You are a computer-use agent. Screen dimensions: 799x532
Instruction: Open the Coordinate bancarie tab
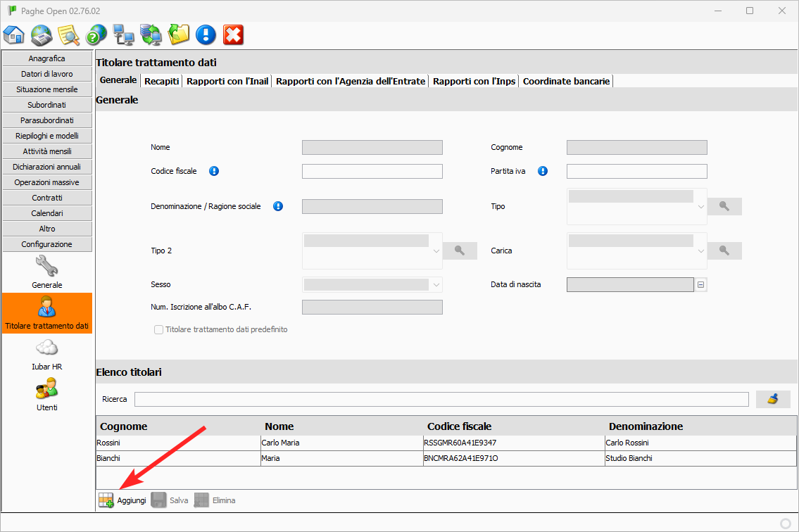(x=566, y=81)
